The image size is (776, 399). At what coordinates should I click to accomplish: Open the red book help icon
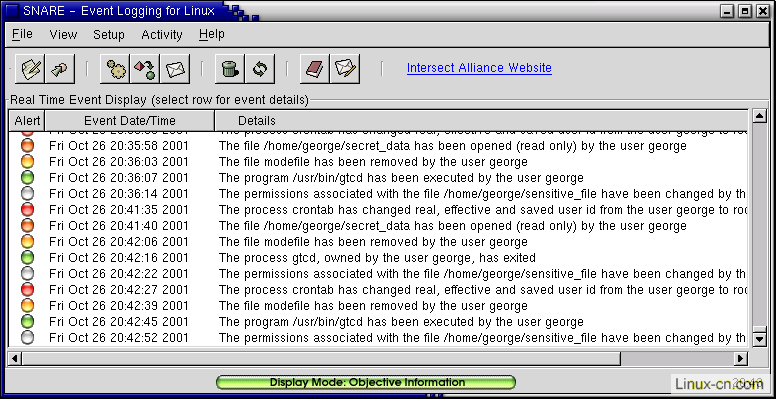315,69
